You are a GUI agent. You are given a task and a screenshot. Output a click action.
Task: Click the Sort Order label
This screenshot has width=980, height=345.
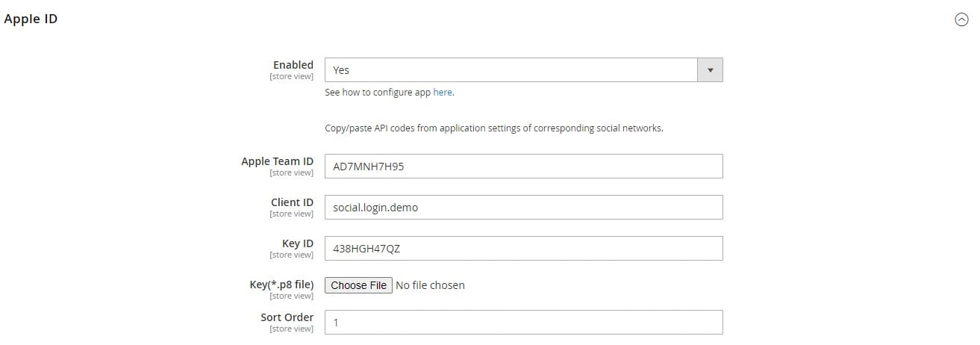point(287,317)
